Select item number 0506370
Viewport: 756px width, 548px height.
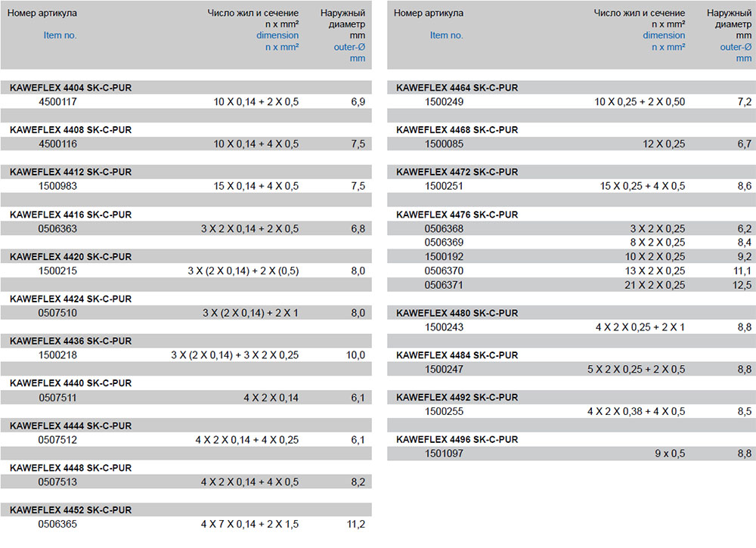[444, 271]
